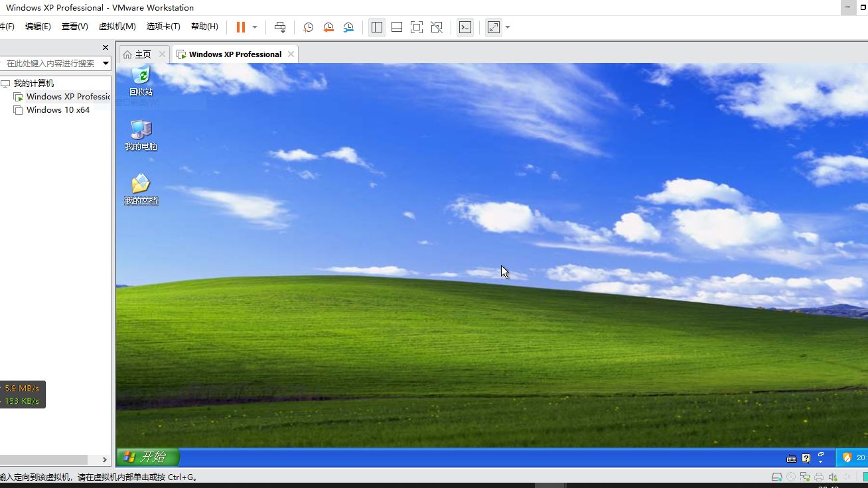Open the XP 开始 Start button

coord(148,456)
